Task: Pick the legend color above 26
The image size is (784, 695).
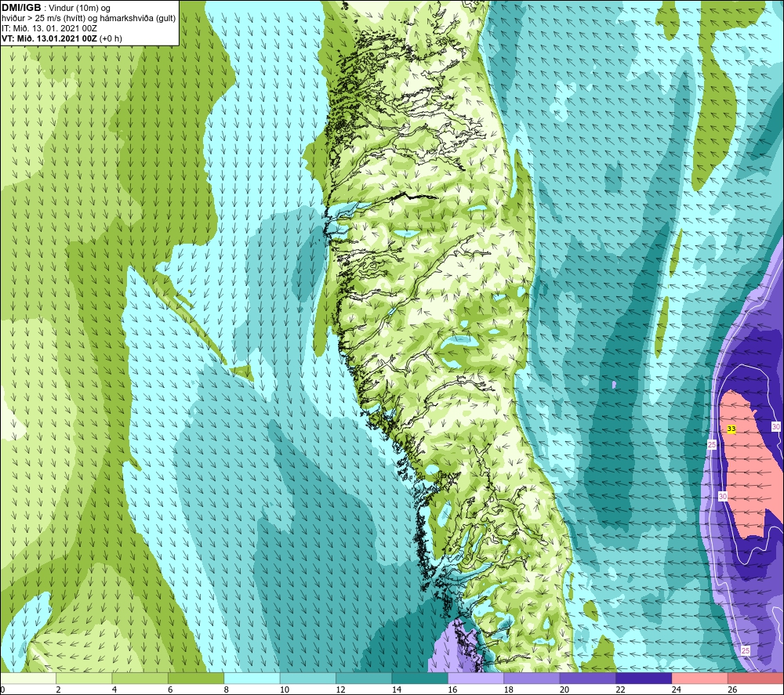Action: tap(756, 679)
